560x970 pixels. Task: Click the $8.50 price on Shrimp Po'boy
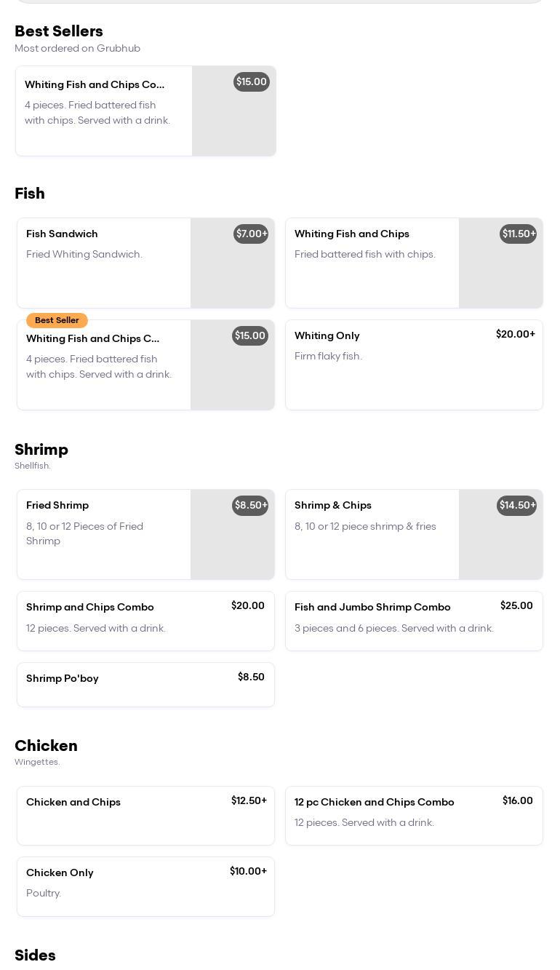click(x=251, y=677)
